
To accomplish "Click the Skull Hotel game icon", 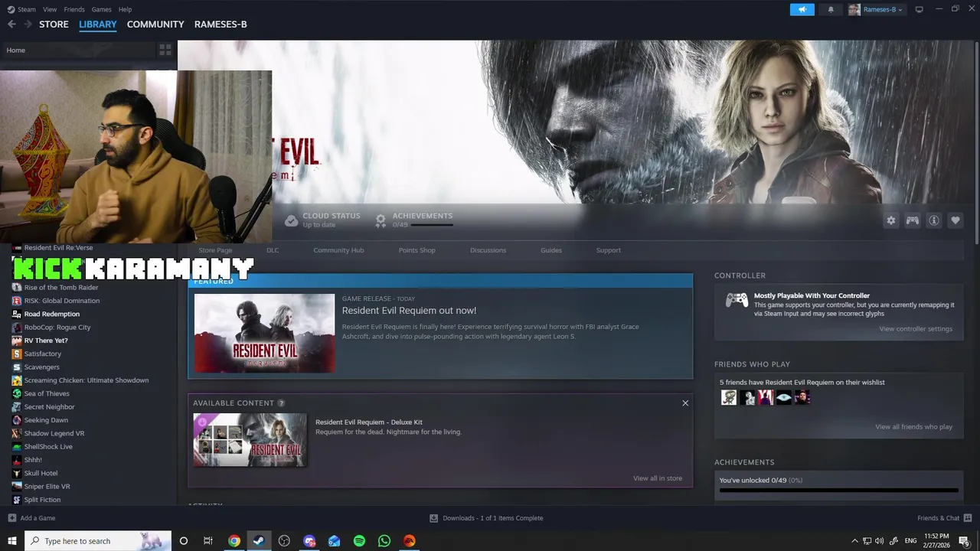I will pos(17,473).
